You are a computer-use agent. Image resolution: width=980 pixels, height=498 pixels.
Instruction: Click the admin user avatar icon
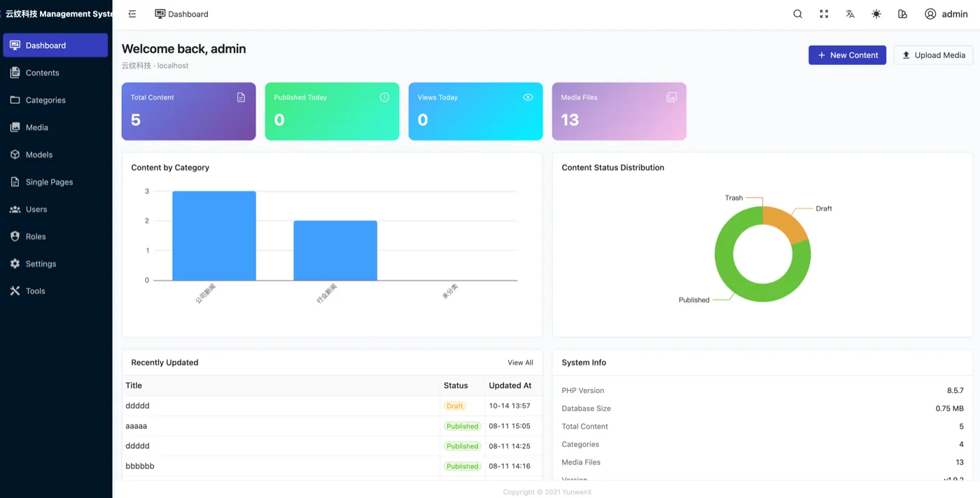click(x=930, y=14)
